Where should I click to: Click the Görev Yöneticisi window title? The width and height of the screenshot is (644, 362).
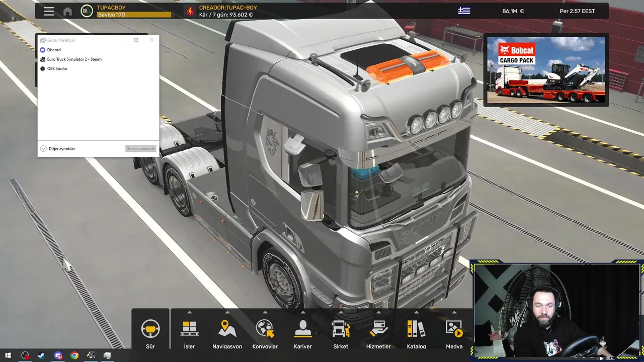tap(61, 40)
